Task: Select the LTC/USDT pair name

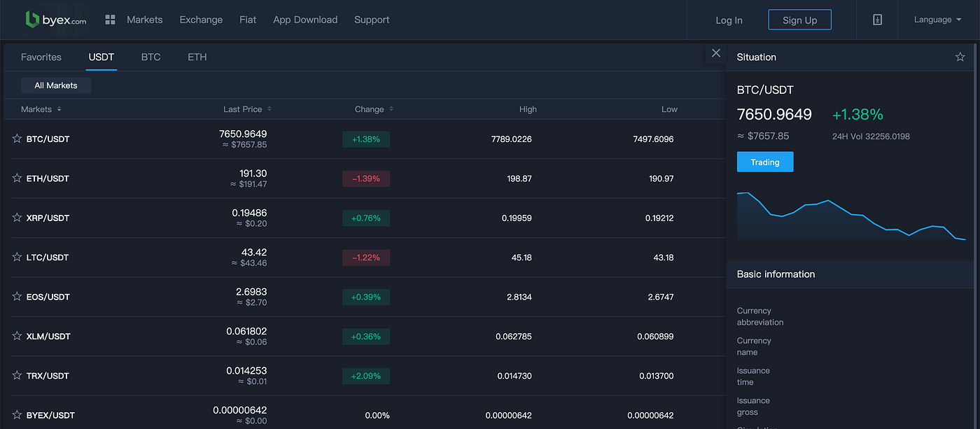Action: [x=48, y=258]
